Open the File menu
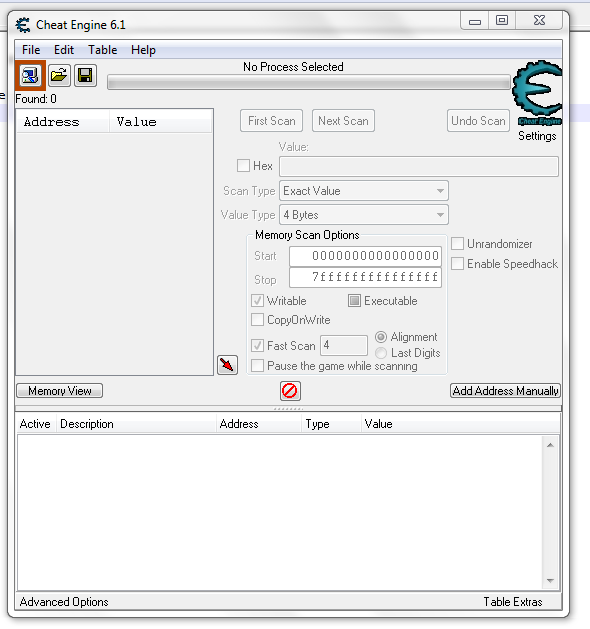This screenshot has height=629, width=590. (31, 50)
